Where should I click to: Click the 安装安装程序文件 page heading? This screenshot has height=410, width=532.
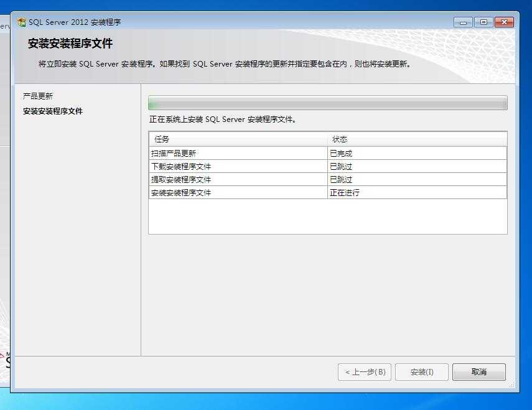(x=70, y=44)
